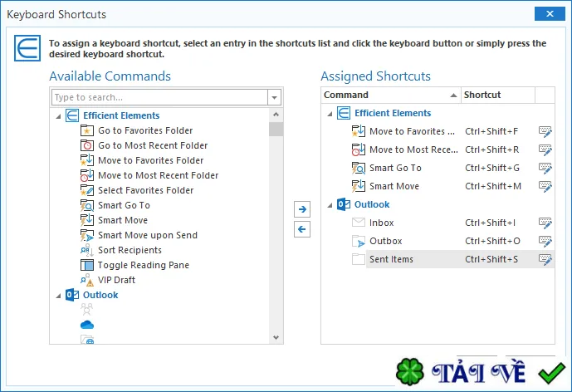Select 'Move to Most Rece...' in Assigned Shortcuts

pos(413,149)
